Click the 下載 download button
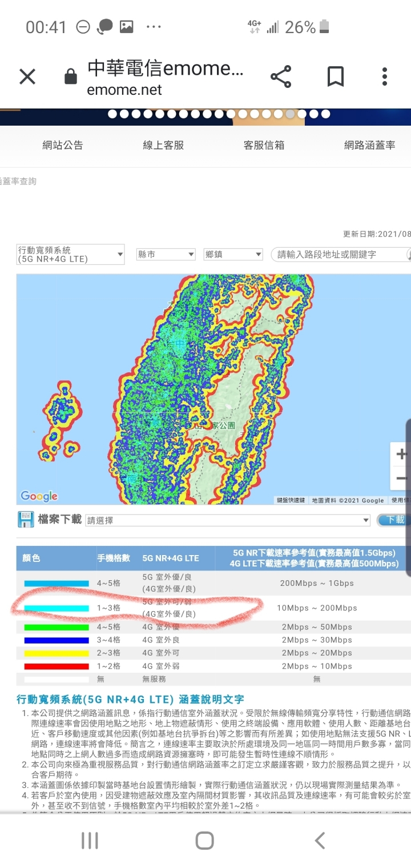Viewport: 411px width, 868px height. pos(394,520)
